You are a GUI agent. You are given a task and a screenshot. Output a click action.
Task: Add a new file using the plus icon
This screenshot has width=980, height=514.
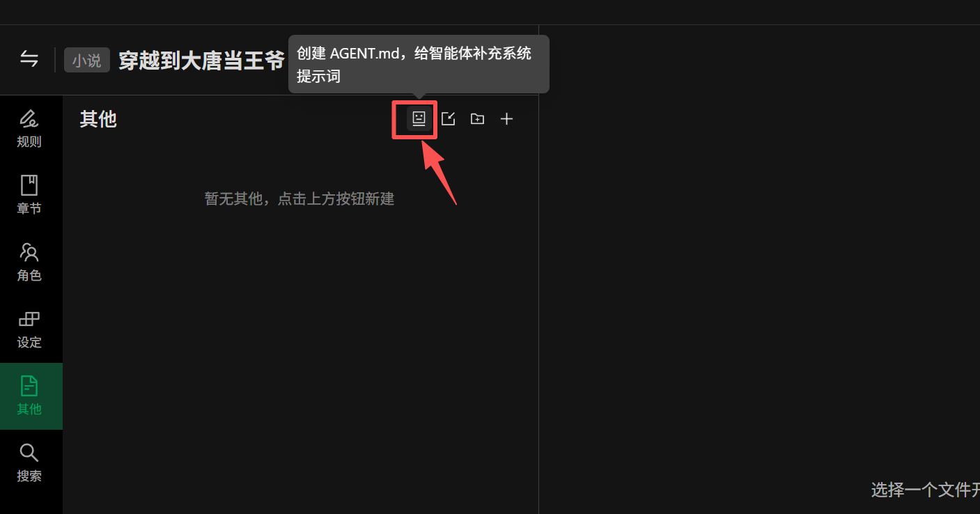pos(507,119)
